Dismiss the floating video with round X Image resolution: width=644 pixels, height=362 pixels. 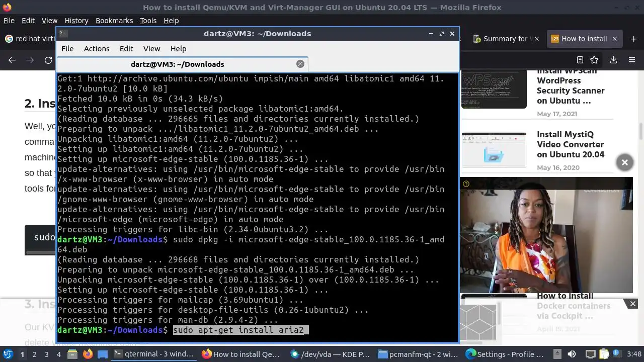click(x=625, y=162)
